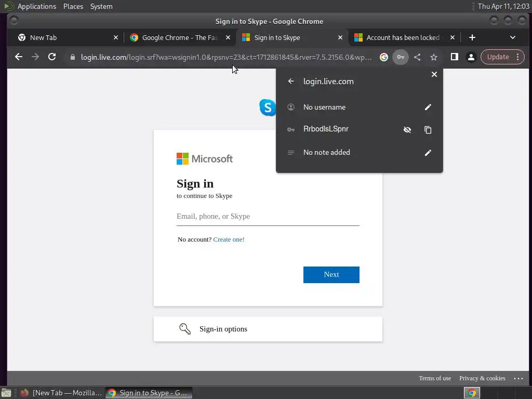
Task: Open the footer three-dot more options
Action: 518,378
